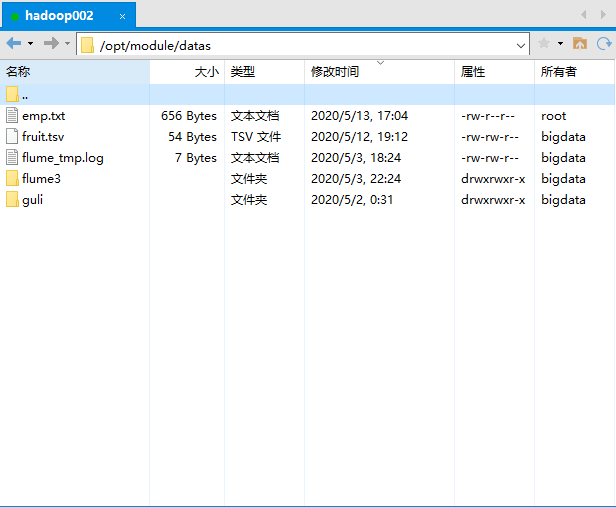The height and width of the screenshot is (507, 616).
Task: Select the emp.txt file name
Action: coord(44,116)
